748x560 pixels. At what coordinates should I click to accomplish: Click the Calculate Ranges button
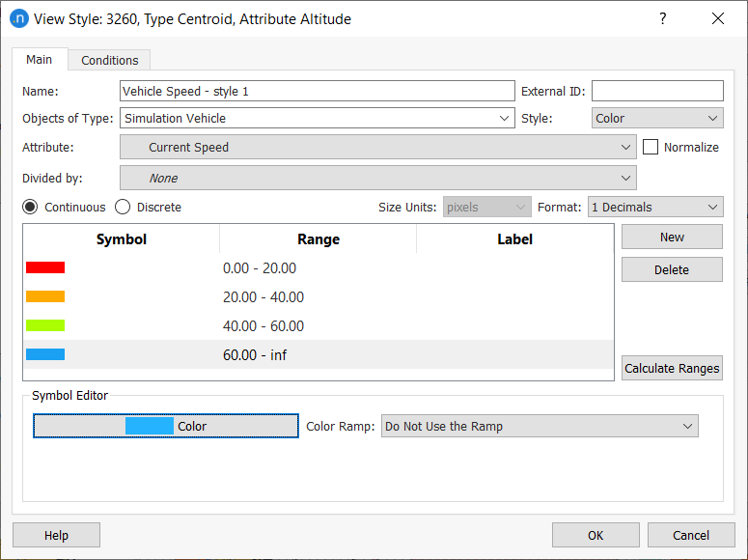click(x=672, y=368)
